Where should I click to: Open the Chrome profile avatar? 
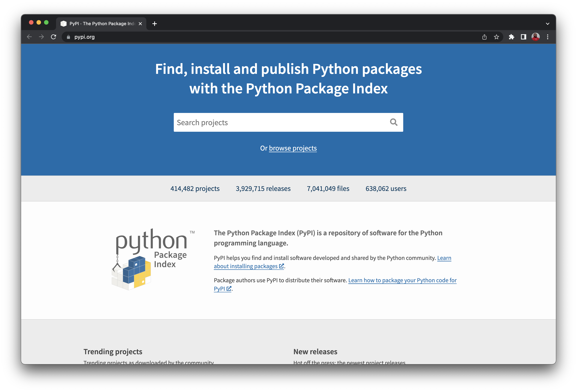click(536, 37)
